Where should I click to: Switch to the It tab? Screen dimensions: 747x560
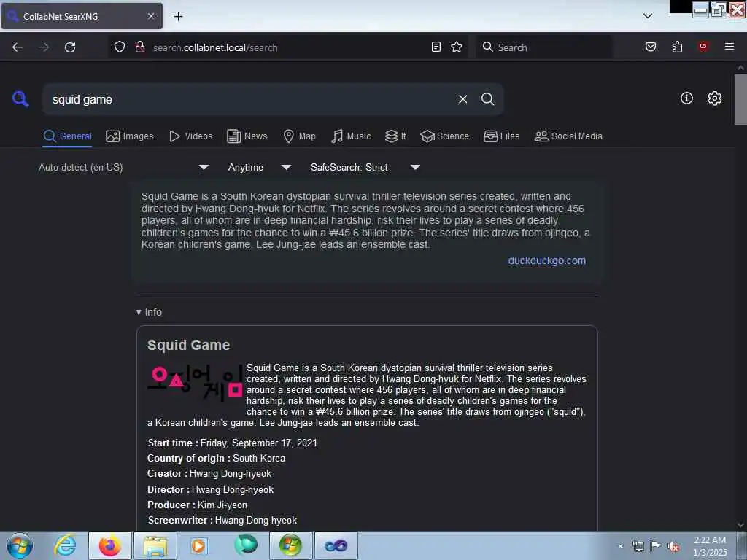pos(395,136)
